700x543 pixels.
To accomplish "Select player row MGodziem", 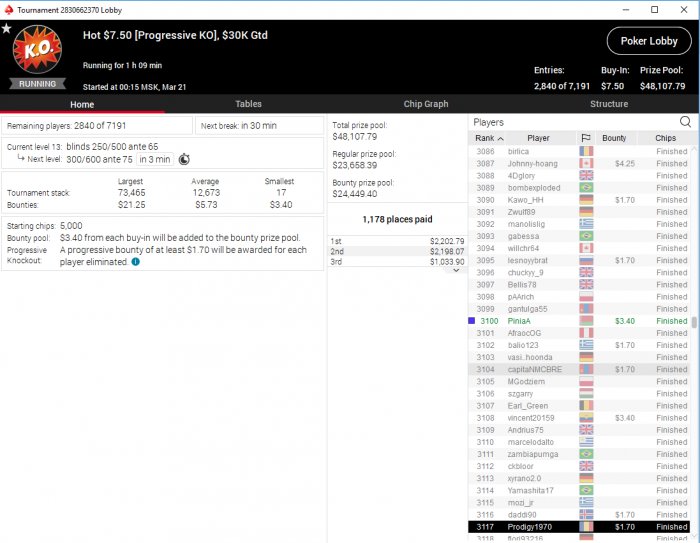I will pos(579,381).
